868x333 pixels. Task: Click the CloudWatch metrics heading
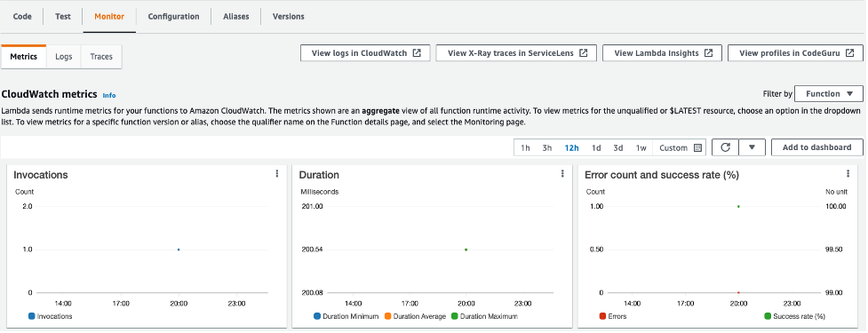click(x=49, y=94)
